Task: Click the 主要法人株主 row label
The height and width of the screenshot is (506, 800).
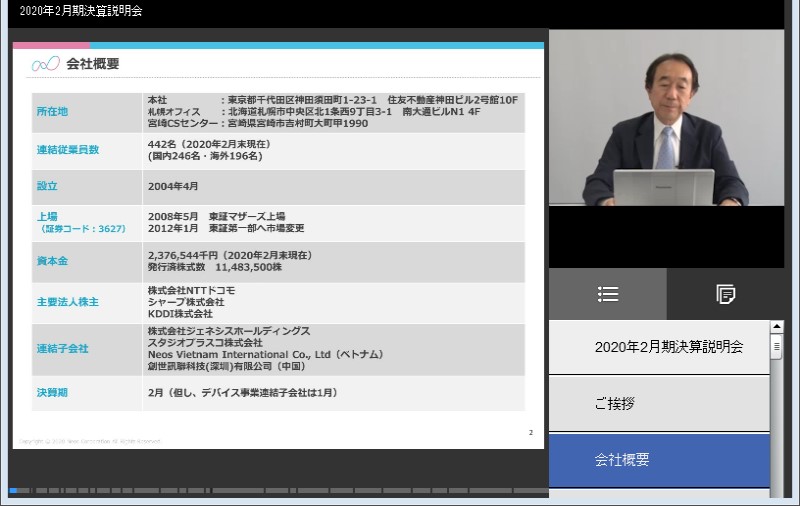Action: (x=68, y=302)
